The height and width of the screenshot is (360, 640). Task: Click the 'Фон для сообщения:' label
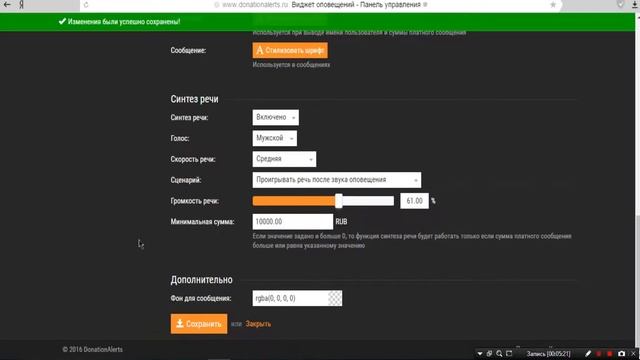click(201, 298)
